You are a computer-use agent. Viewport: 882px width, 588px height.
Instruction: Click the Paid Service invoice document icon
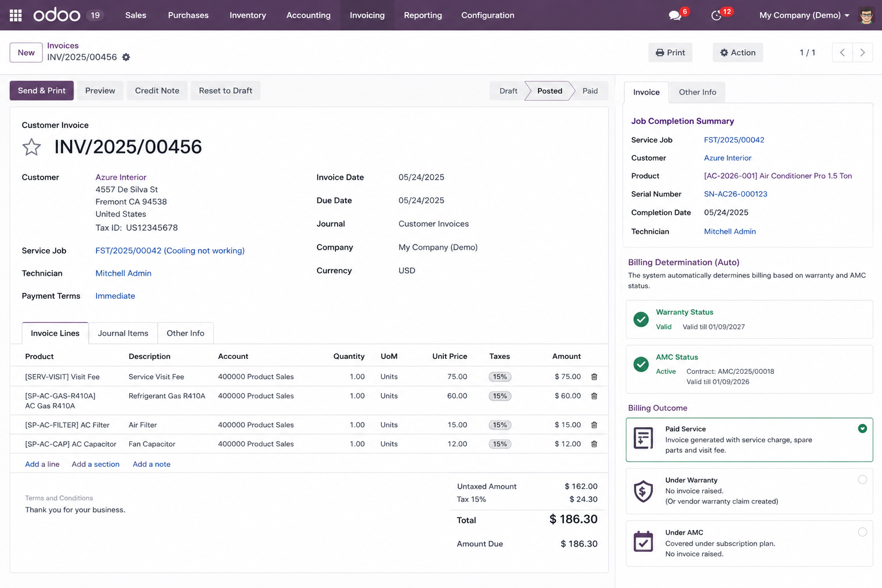[643, 439]
